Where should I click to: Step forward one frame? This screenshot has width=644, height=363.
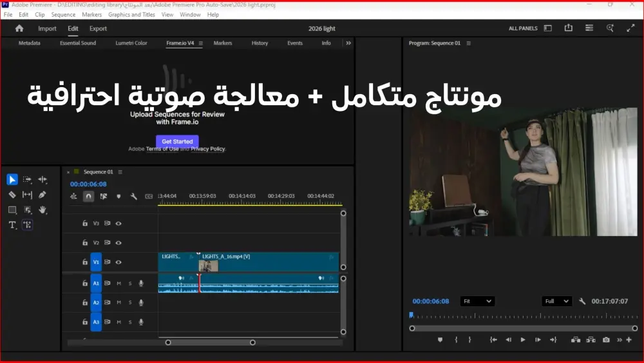tap(538, 340)
